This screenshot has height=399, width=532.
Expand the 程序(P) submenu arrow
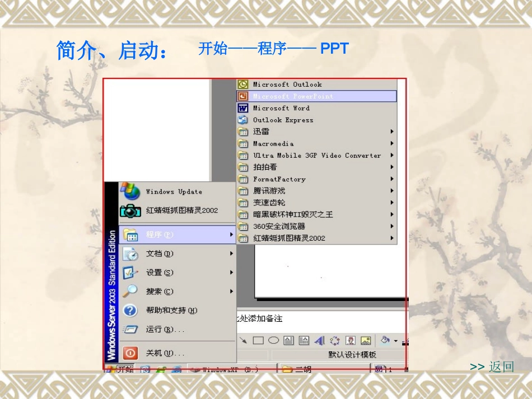click(x=231, y=234)
